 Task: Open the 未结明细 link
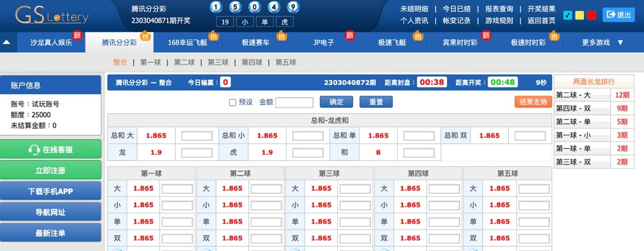tap(414, 9)
